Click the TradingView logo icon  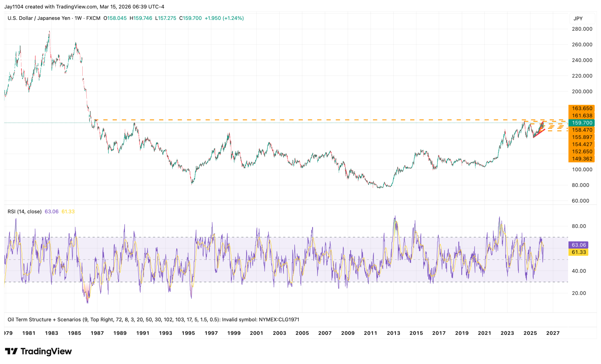point(11,351)
